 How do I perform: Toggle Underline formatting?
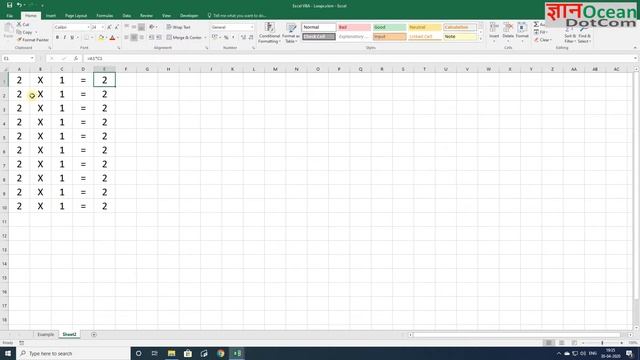(72, 38)
